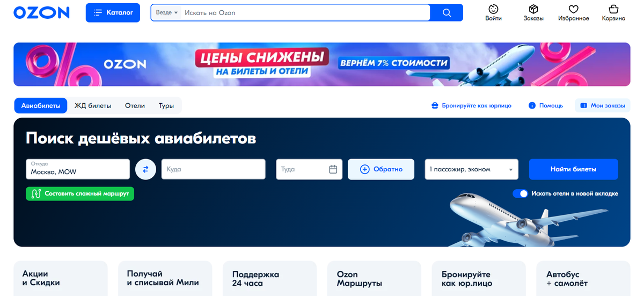Open the Помощь link
Image resolution: width=644 pixels, height=296 pixels.
coord(546,106)
